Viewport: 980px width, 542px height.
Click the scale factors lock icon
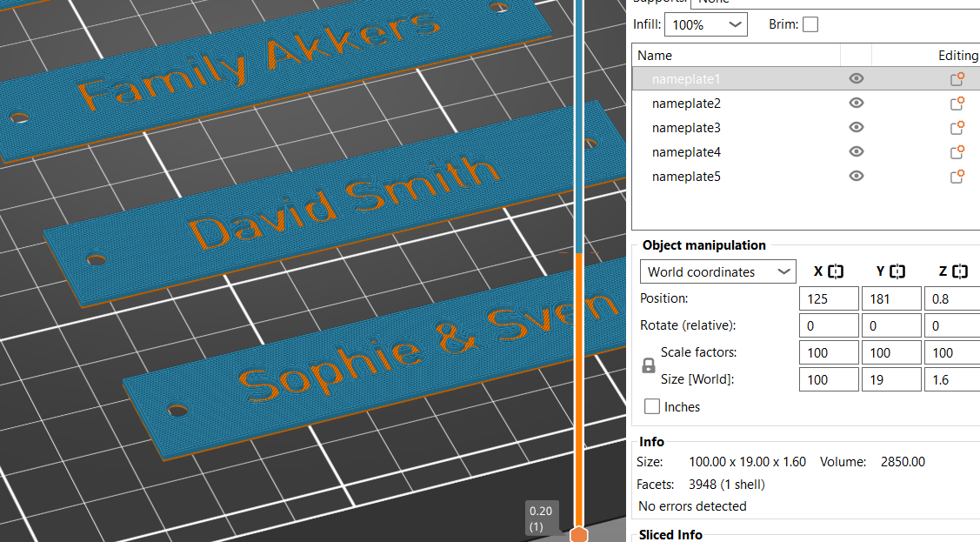point(649,365)
